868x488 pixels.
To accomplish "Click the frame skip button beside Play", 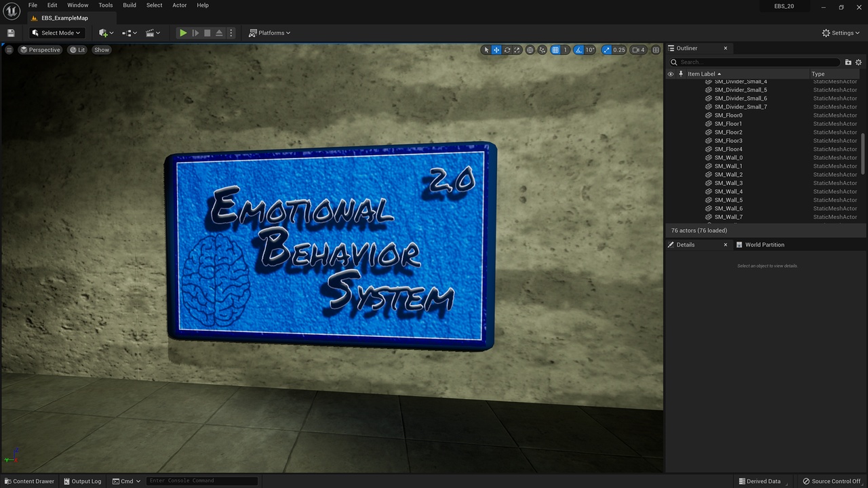I will coord(195,33).
